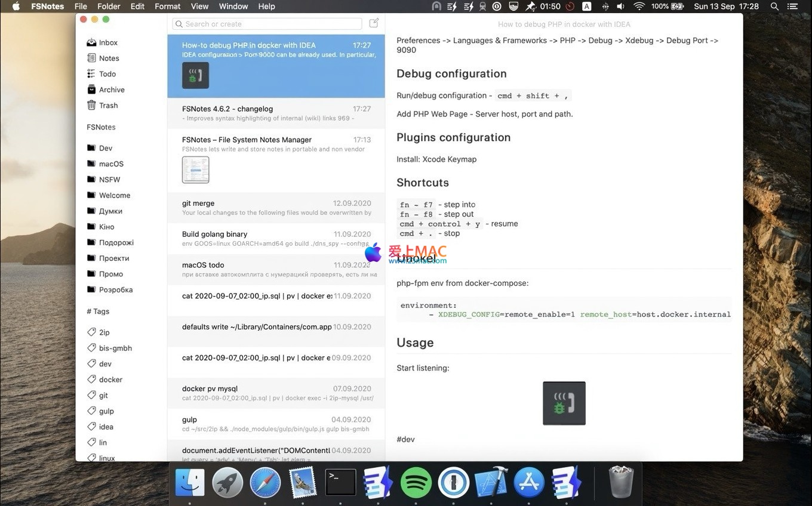Click the FSNotes File System Notes Manager thumbnail
The width and height of the screenshot is (812, 506).
coord(195,170)
